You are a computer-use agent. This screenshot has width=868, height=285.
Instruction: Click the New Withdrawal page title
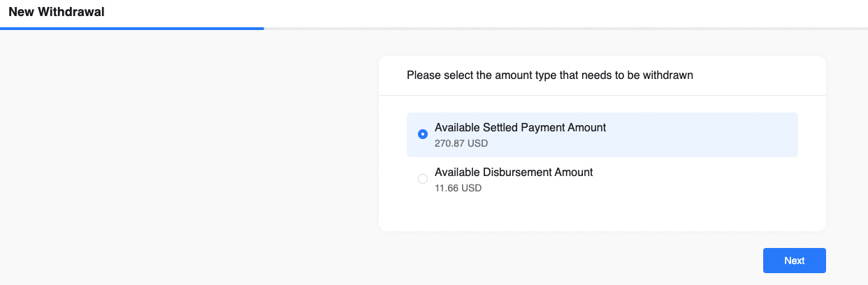point(57,12)
